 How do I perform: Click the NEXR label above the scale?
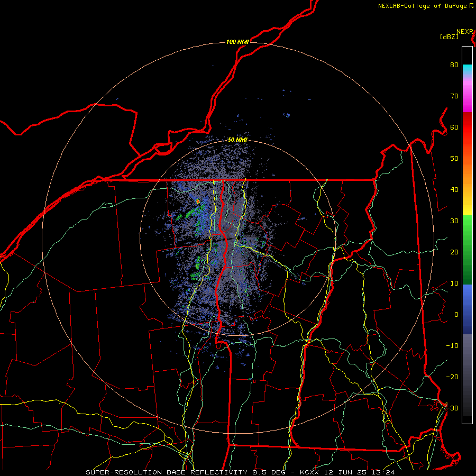[465, 32]
